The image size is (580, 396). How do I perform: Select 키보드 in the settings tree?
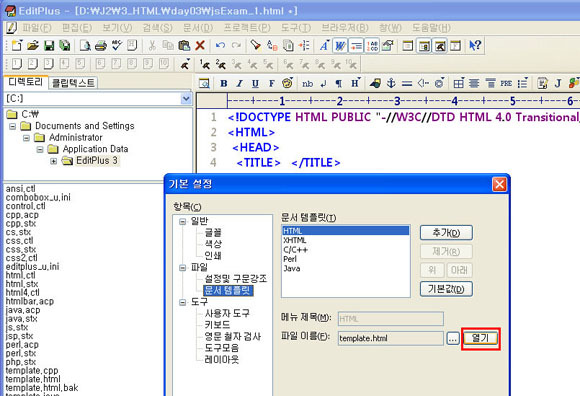pyautogui.click(x=217, y=325)
